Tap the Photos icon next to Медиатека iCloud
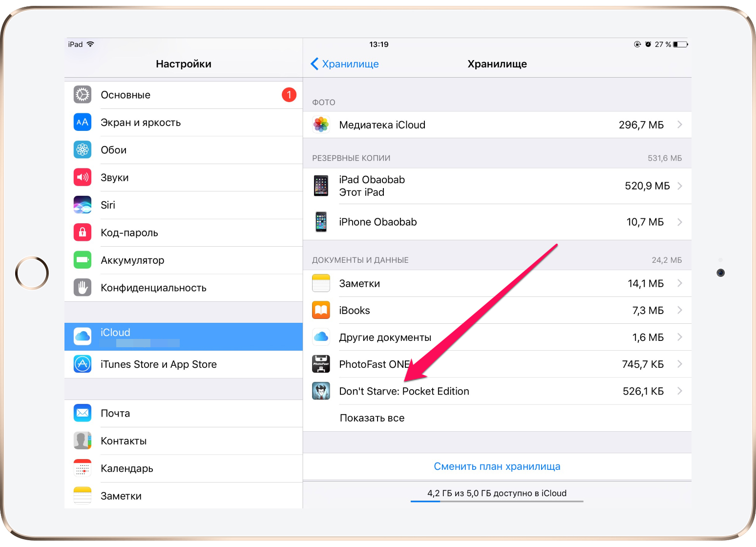The width and height of the screenshot is (756, 547). (321, 125)
